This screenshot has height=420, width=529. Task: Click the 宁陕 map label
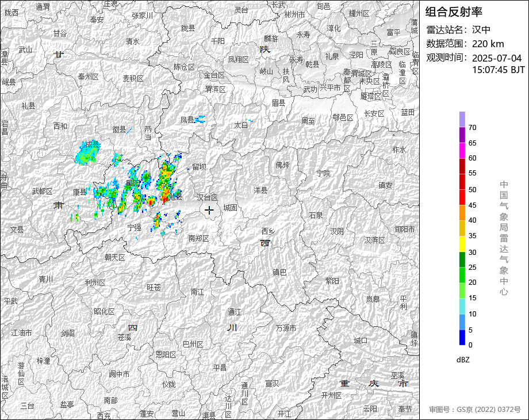(x=323, y=173)
